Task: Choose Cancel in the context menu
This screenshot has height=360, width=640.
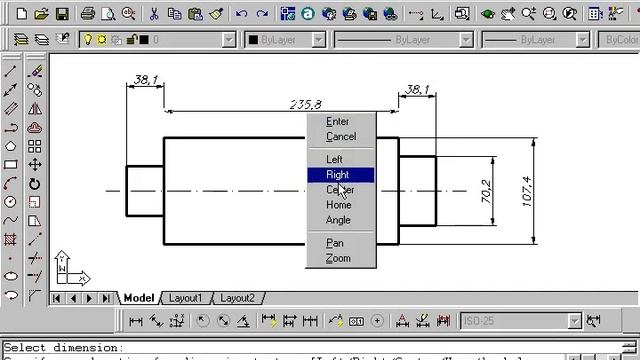Action: pyautogui.click(x=340, y=137)
